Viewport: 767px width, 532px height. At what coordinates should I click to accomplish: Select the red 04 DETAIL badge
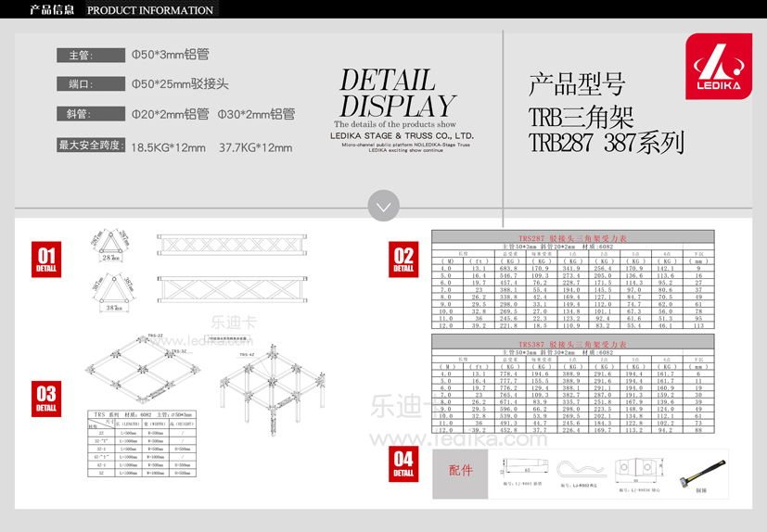403,464
